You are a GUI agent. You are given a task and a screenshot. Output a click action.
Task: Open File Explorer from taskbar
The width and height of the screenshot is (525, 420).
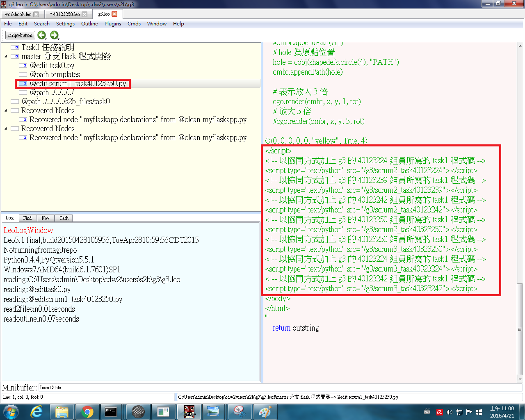tap(62, 412)
